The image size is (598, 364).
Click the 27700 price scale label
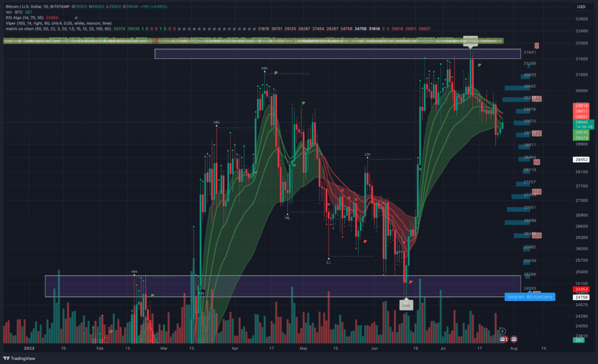[581, 186]
